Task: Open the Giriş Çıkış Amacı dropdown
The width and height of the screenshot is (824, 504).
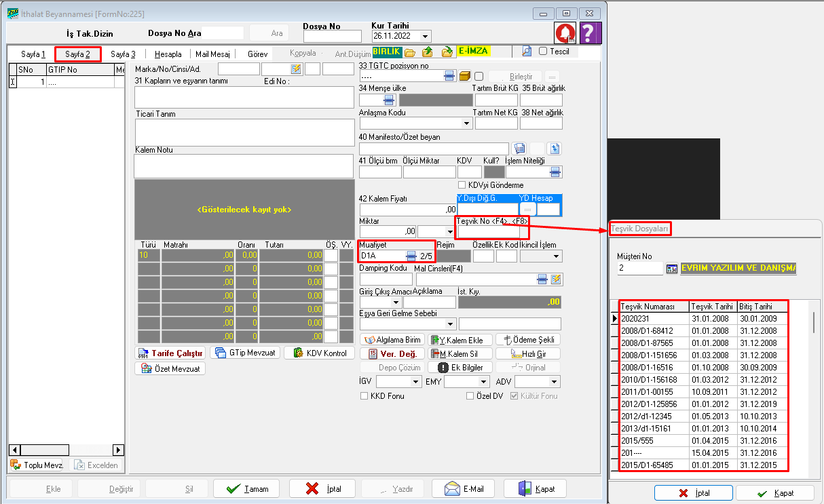Action: [x=396, y=302]
